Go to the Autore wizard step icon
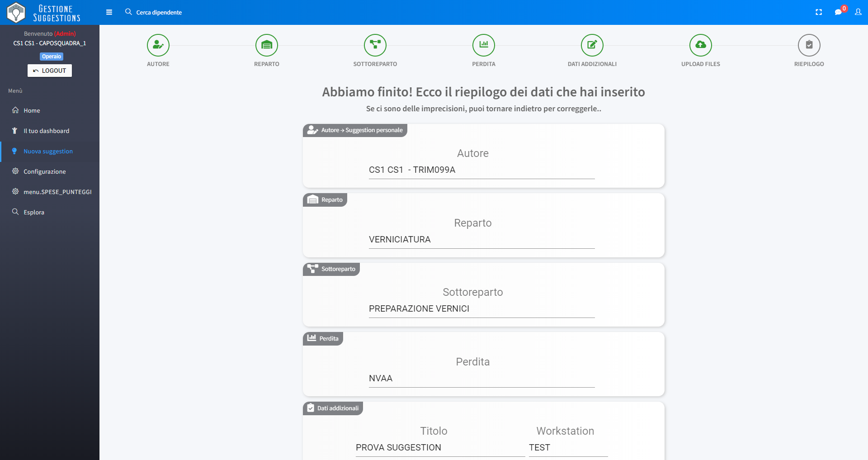Screen dimensions: 868x460 point(158,45)
